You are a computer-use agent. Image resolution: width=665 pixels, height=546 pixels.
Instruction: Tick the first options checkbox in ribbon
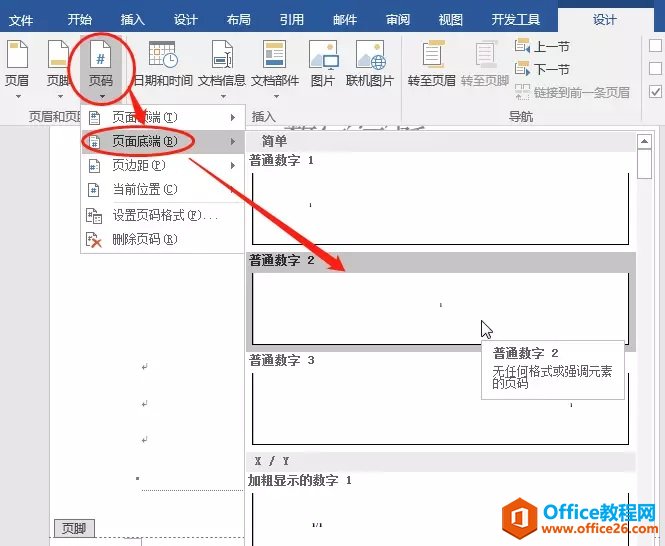[x=655, y=45]
